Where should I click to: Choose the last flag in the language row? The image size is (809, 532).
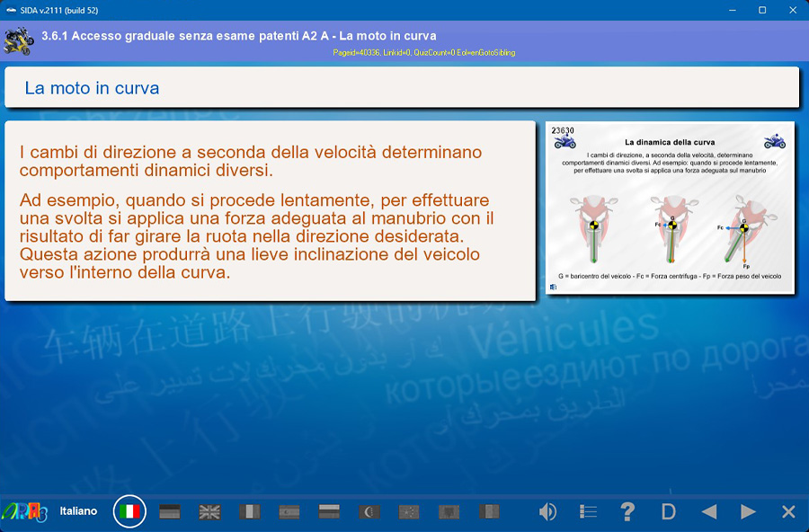pos(488,511)
